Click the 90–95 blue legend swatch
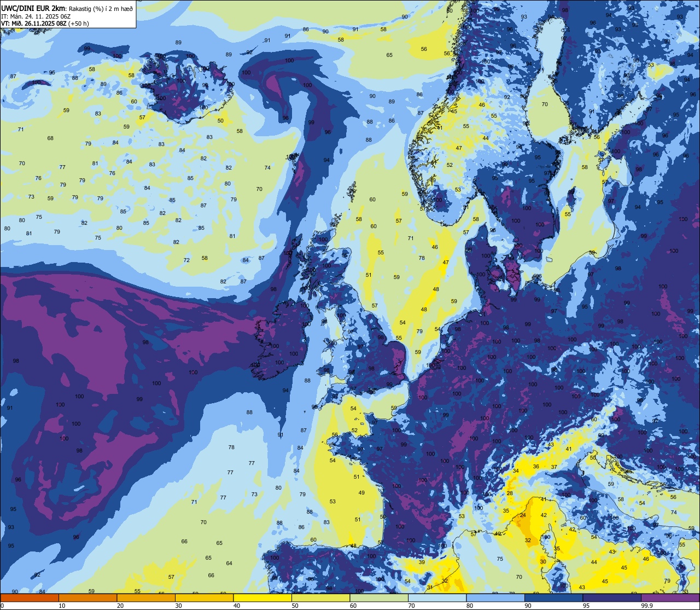Screen dimensions: 700x610 [554, 597]
